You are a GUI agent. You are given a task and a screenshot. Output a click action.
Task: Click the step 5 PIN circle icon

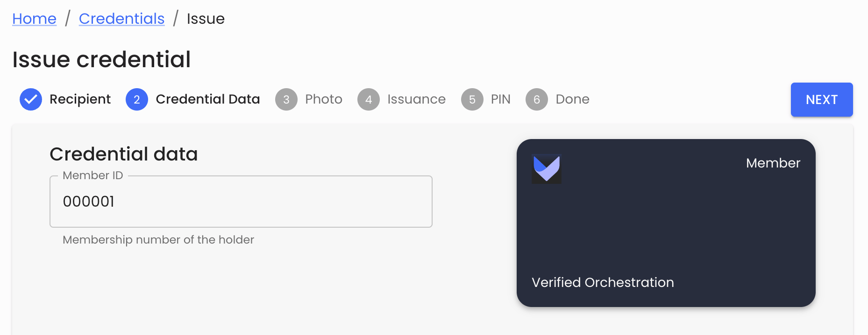coord(472,99)
